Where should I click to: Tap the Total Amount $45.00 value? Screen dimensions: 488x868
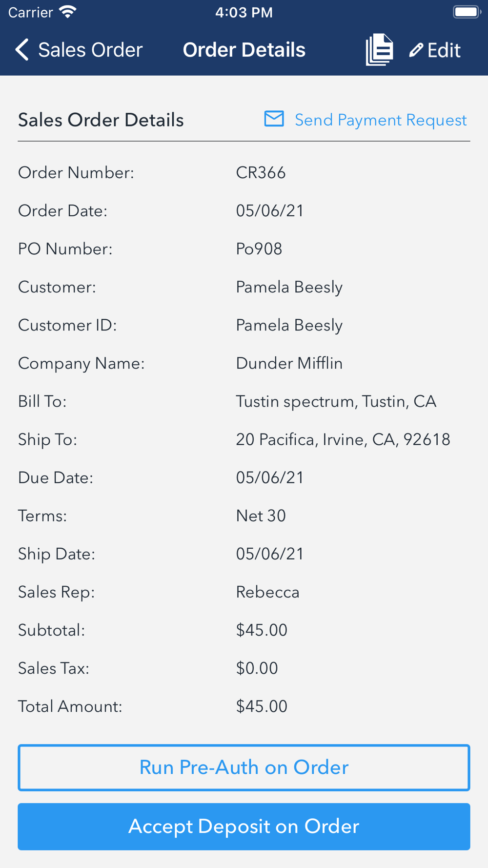pos(262,706)
